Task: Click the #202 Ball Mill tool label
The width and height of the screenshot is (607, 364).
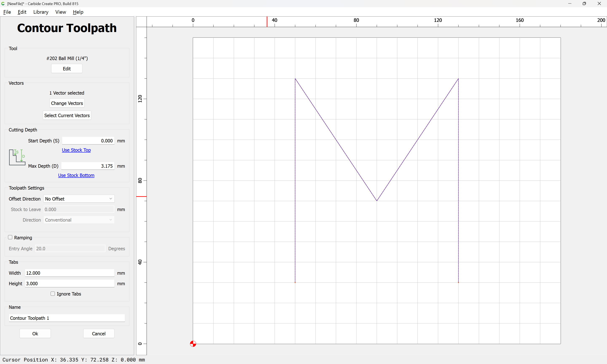Action: (67, 58)
